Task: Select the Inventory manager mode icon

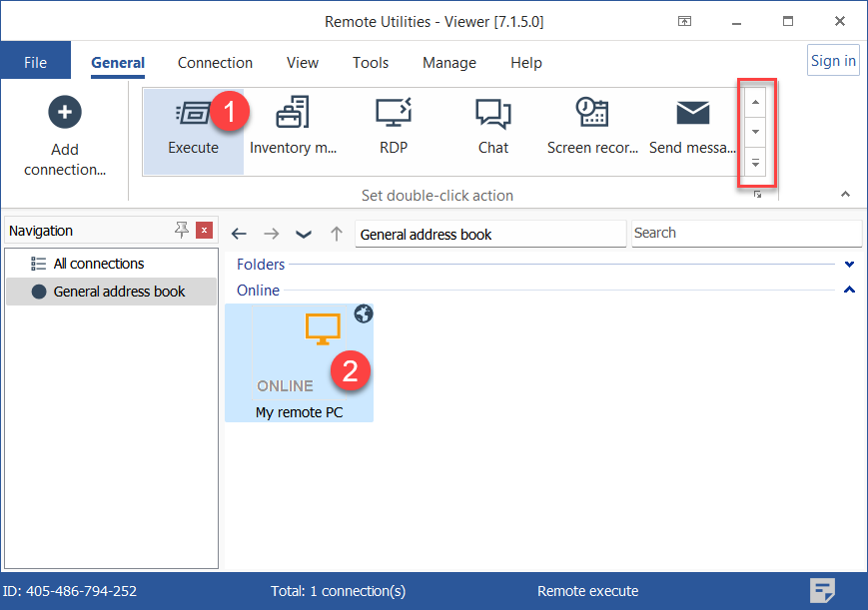Action: click(x=293, y=114)
